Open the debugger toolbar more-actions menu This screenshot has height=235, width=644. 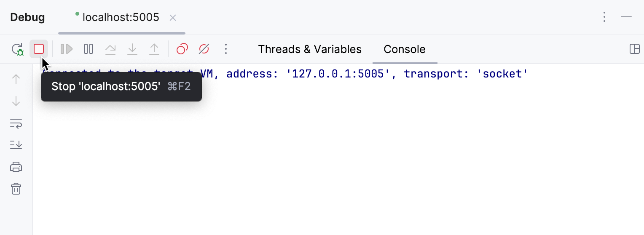pos(226,49)
